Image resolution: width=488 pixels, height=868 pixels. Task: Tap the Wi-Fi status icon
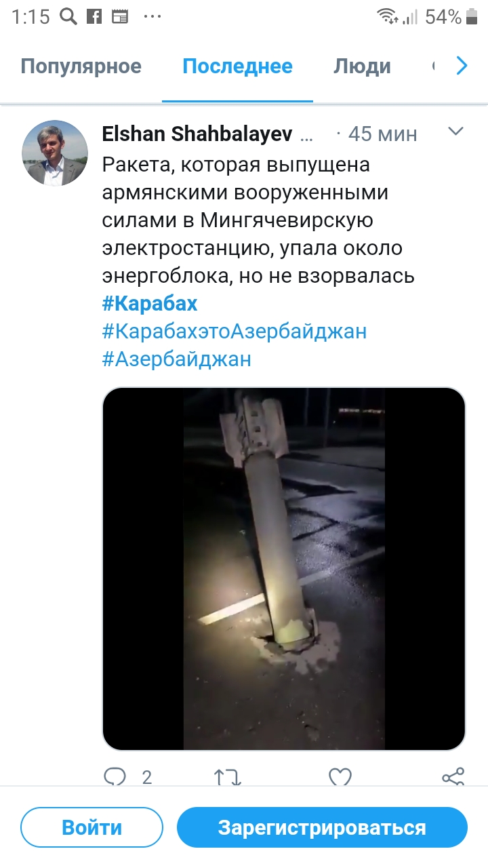pos(387,17)
